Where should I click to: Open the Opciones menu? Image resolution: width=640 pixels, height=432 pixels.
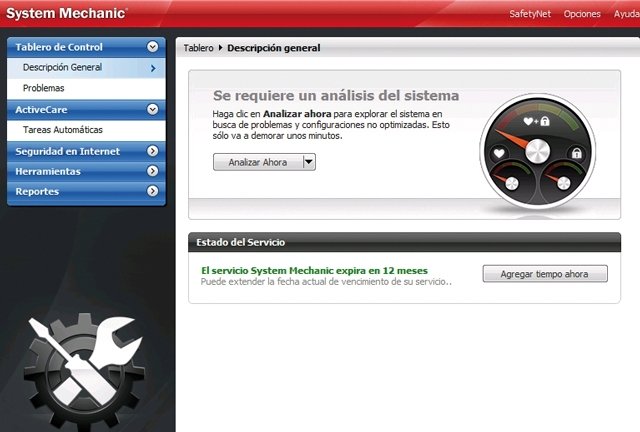(582, 14)
